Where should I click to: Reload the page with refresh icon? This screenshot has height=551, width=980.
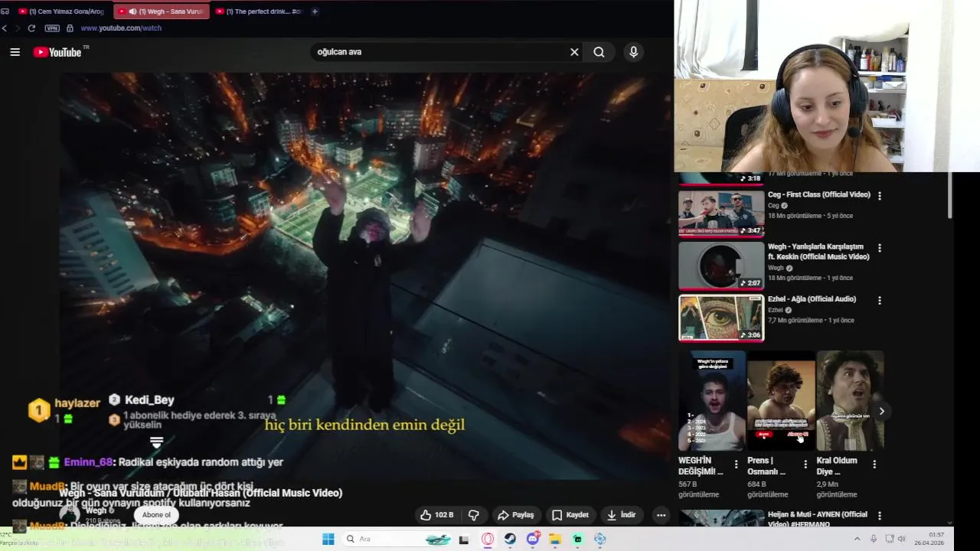(x=31, y=28)
